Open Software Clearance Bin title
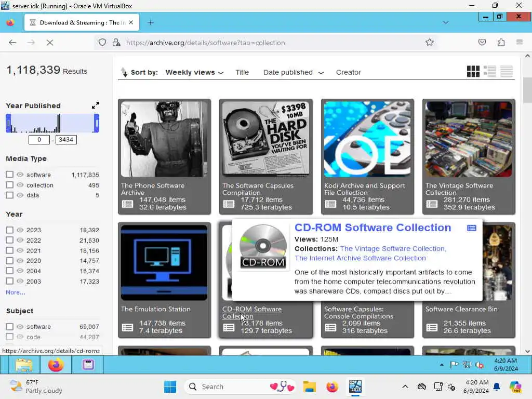This screenshot has height=399, width=532. [x=461, y=309]
